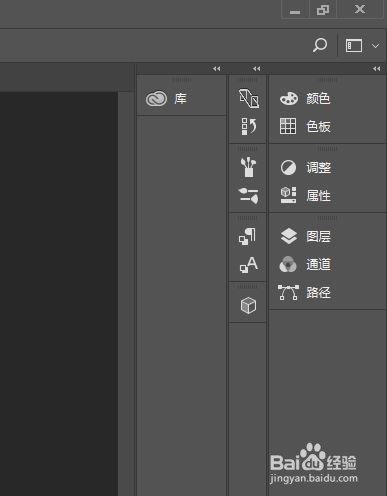Select the 路径 panel label
The height and width of the screenshot is (496, 387).
(318, 292)
